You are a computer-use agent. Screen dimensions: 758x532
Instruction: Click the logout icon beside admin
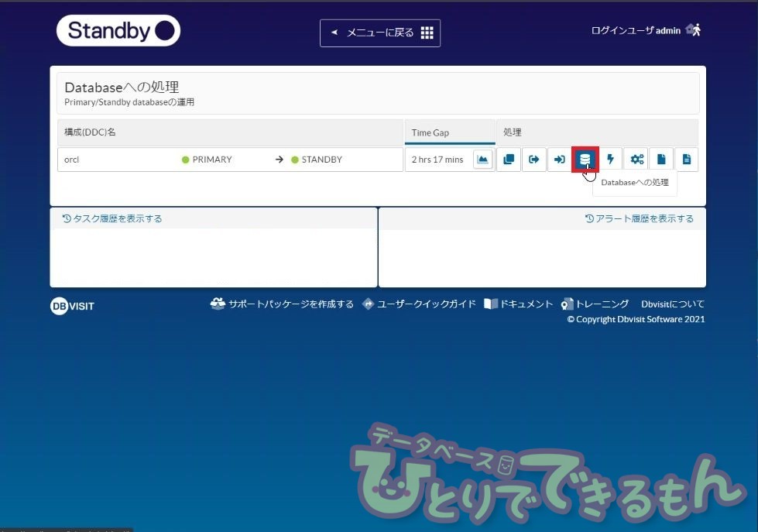point(693,30)
